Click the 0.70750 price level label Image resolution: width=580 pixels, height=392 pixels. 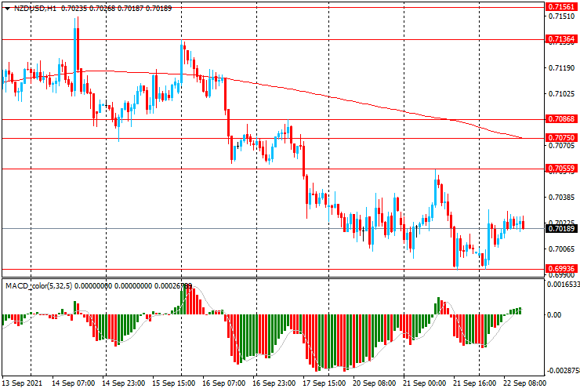(562, 137)
